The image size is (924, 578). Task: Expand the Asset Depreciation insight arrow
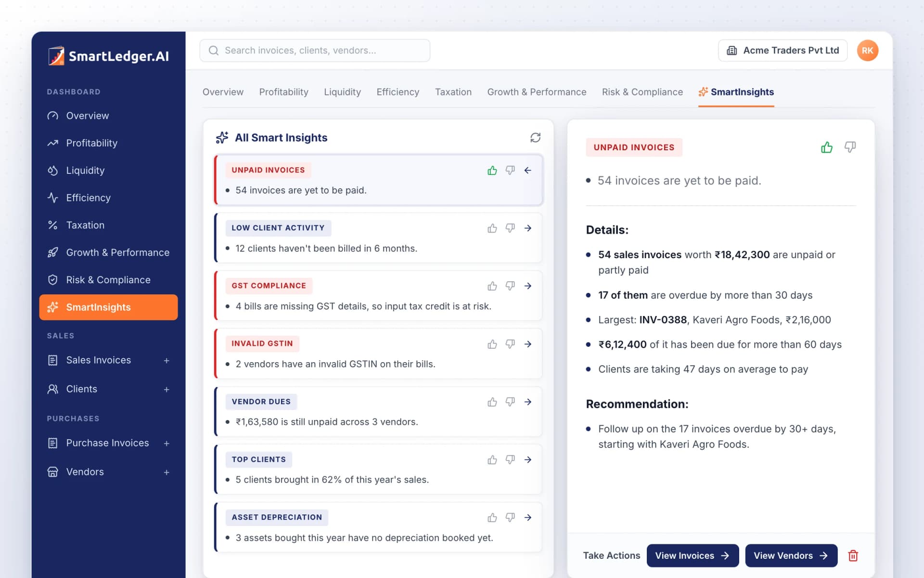528,517
